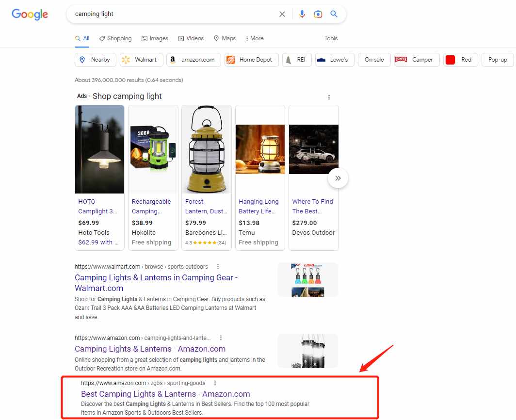Open the HOTO Camplight 3... ad link
Viewport: 516px width, 420px height.
(x=98, y=207)
